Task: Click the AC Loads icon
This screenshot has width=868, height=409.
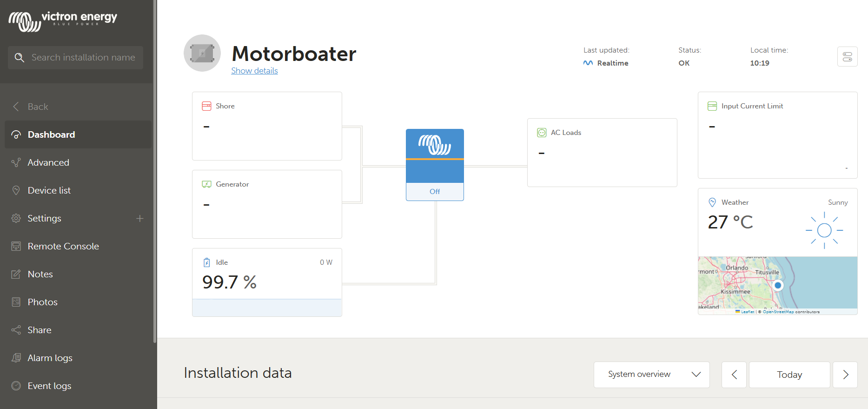Action: coord(542,133)
